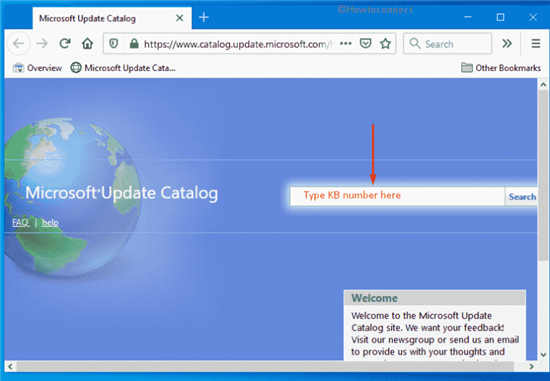Click the vertical scrollbar thumb
Viewport: 550px width, 381px height.
coord(543,175)
